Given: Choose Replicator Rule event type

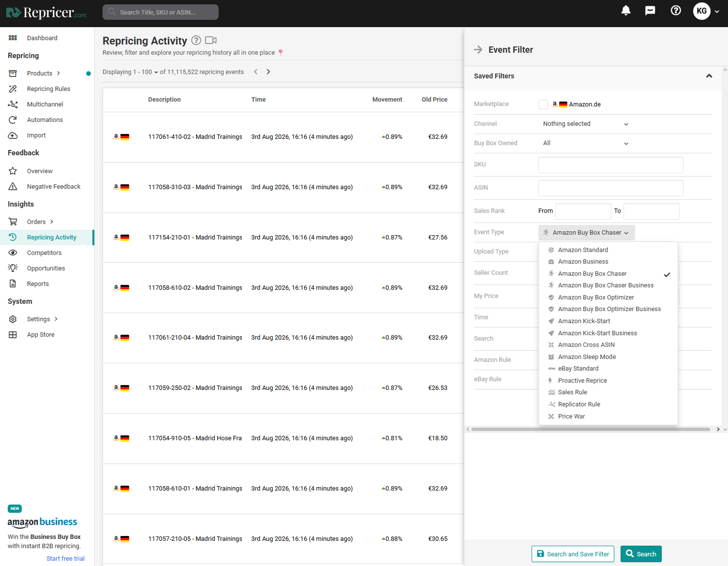Looking at the screenshot, I should click(608, 404).
